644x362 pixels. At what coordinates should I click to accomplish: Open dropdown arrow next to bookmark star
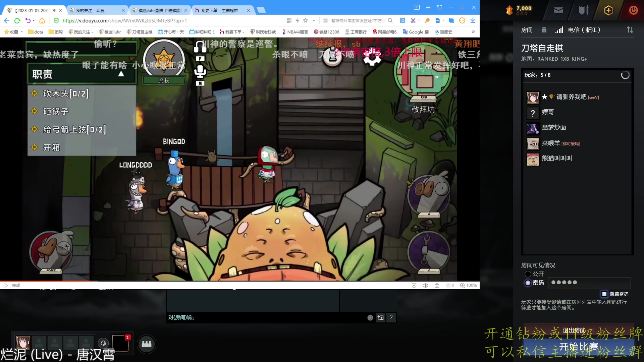point(314,20)
